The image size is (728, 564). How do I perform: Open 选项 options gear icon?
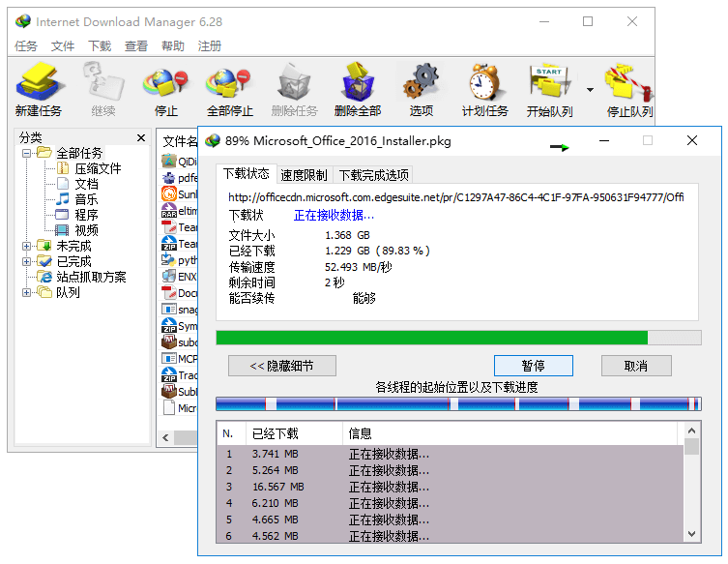422,81
